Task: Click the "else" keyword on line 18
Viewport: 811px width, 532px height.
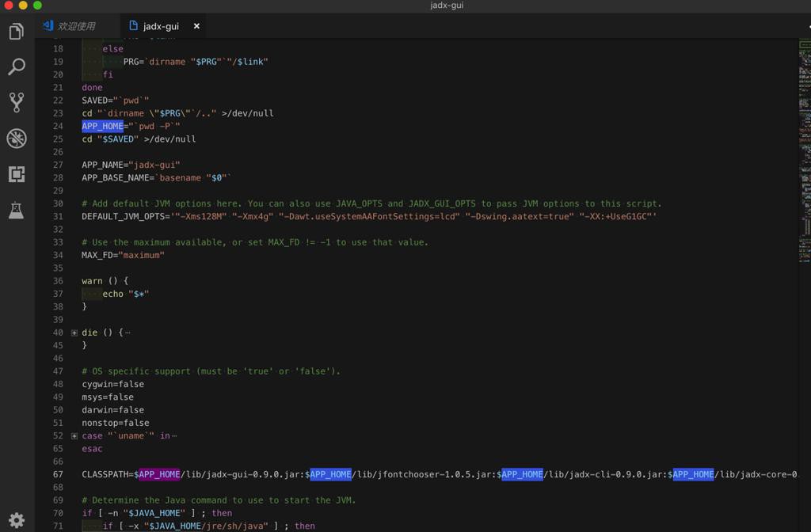Action: coord(112,48)
